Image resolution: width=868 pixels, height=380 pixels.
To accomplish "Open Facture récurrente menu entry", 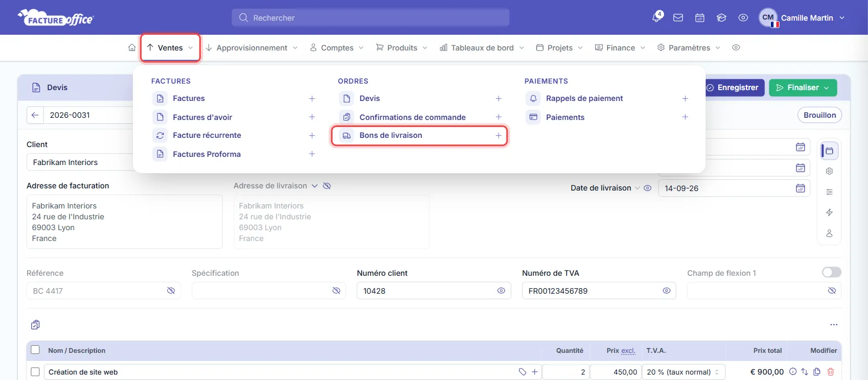I will [207, 136].
